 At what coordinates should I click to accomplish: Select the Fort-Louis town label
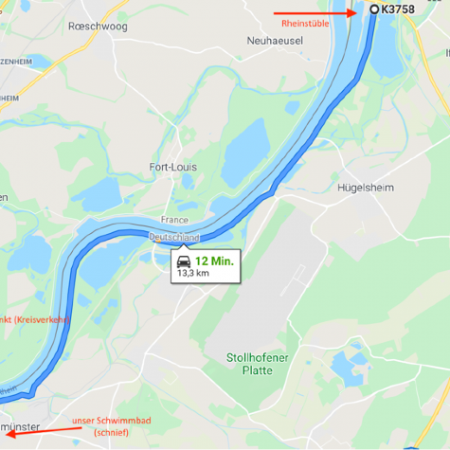[173, 167]
